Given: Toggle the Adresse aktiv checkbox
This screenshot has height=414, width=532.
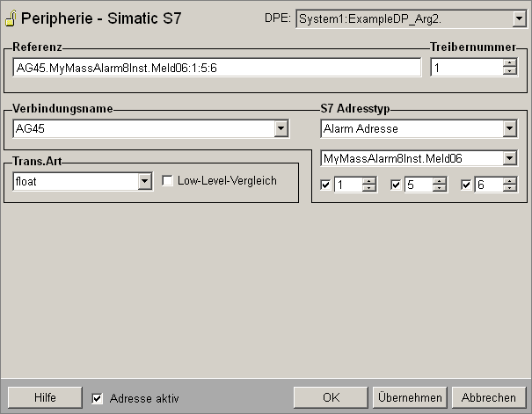Looking at the screenshot, I should [x=98, y=398].
